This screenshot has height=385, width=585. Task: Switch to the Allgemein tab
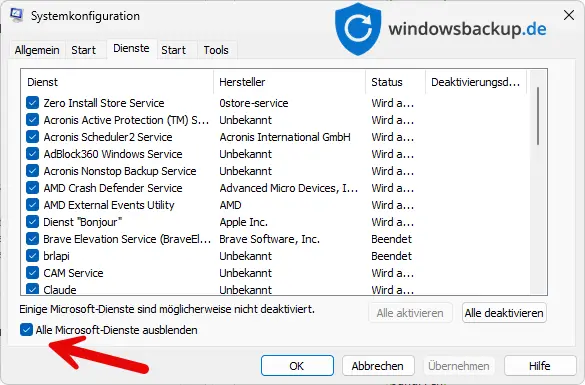(37, 50)
